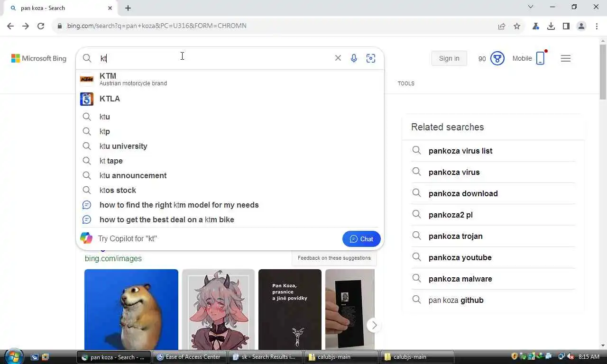Open the horned anime girl thumbnail
This screenshot has width=607, height=364.
[x=218, y=309]
